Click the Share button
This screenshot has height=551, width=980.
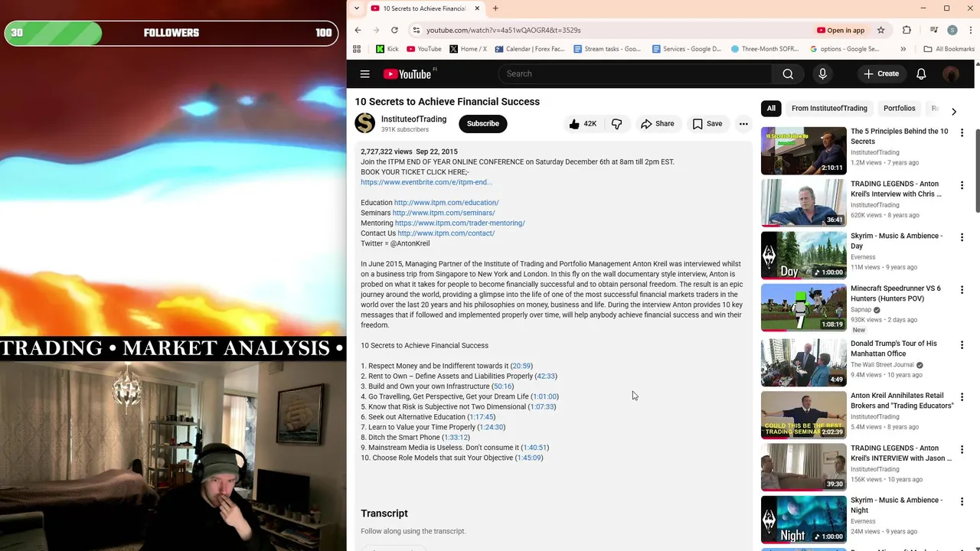[658, 124]
